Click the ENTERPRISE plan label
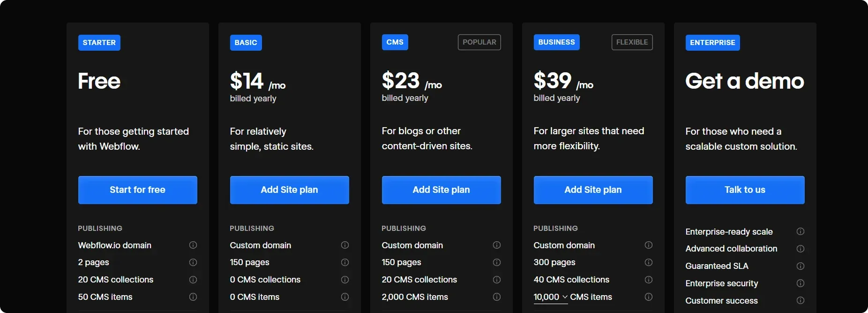The image size is (868, 313). (x=713, y=43)
